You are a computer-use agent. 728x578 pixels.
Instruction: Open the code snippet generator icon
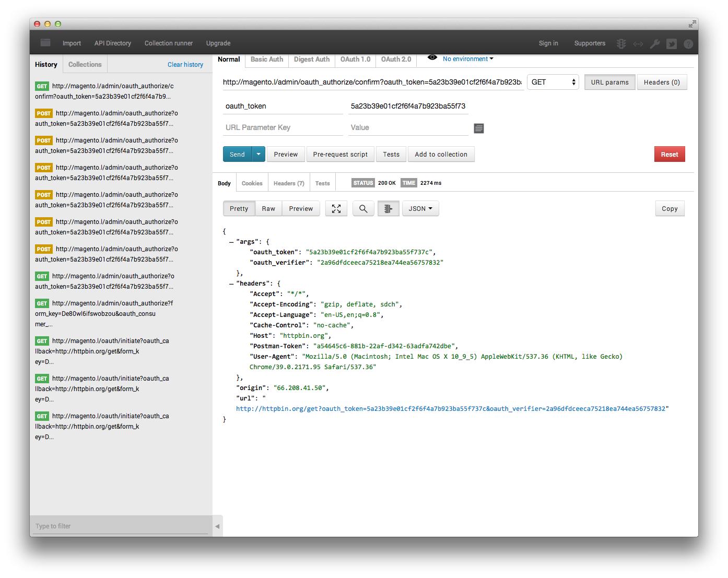[638, 44]
